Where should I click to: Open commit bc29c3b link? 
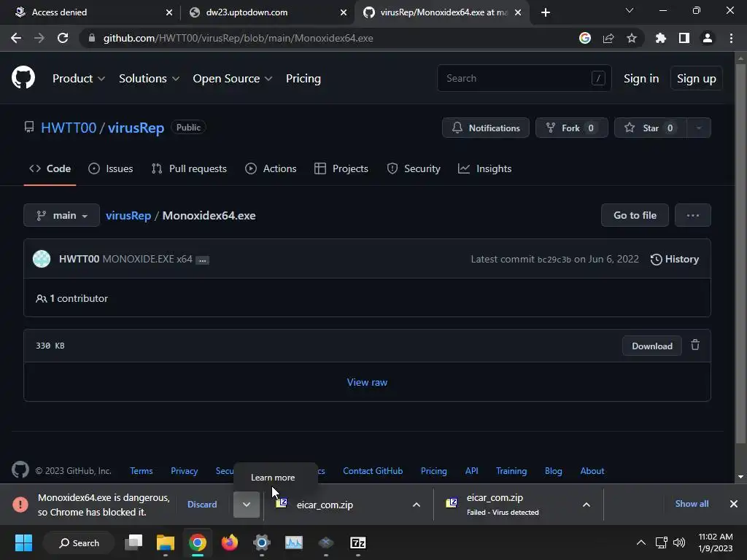pyautogui.click(x=554, y=260)
